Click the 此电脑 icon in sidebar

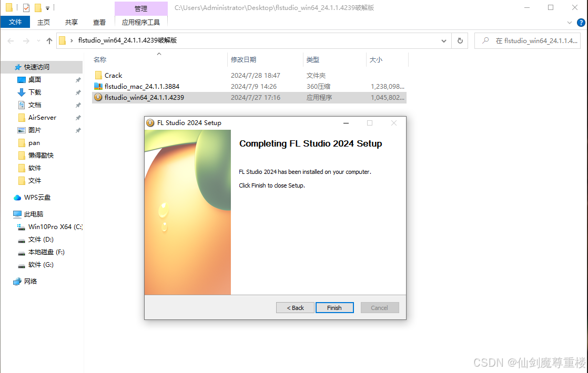pyautogui.click(x=18, y=214)
